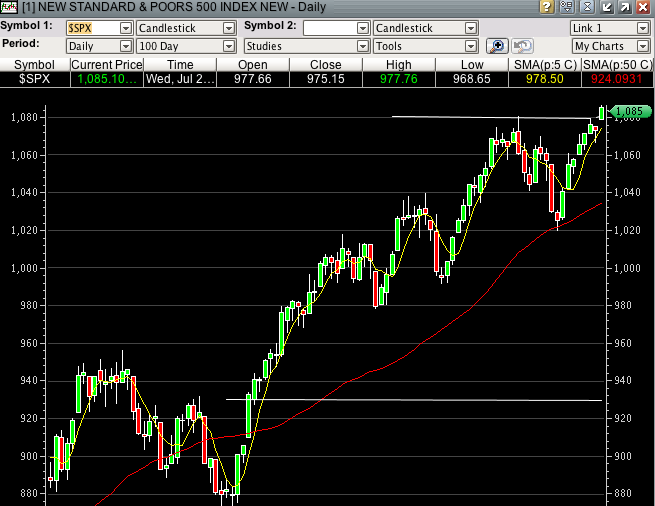Expand the 100 Day range dropdown
This screenshot has height=506, width=655.
[x=232, y=46]
